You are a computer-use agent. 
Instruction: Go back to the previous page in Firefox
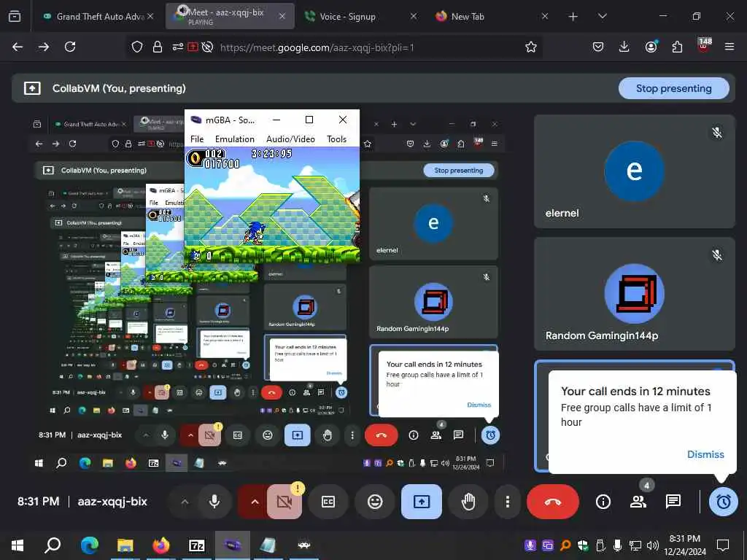(18, 47)
